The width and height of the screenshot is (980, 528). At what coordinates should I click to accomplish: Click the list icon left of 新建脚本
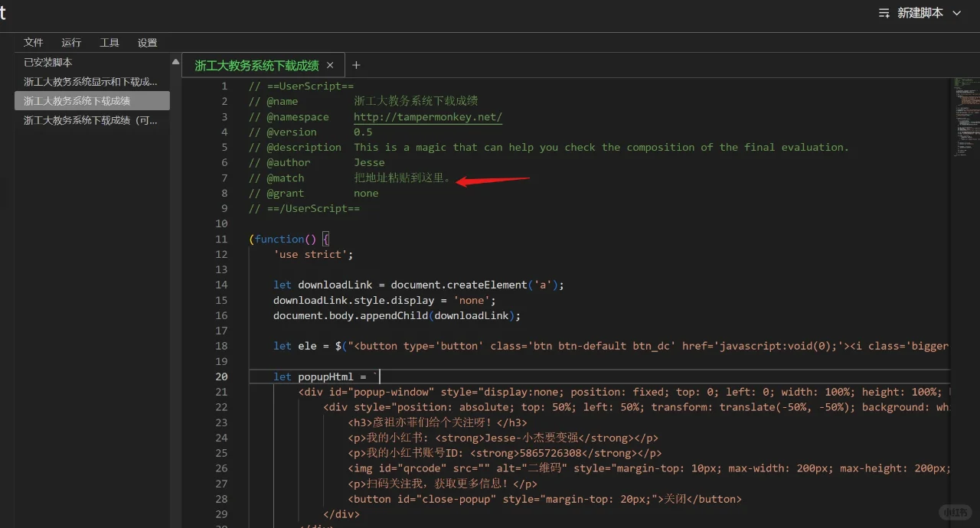point(884,13)
